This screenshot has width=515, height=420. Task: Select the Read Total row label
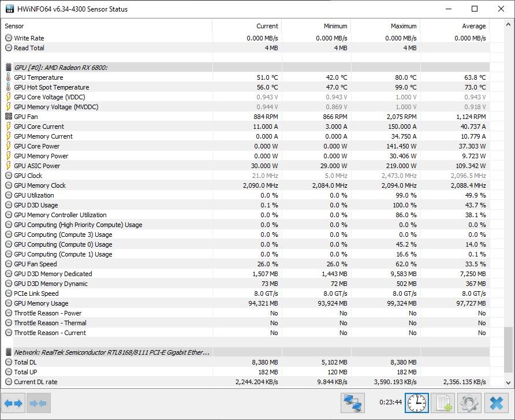click(x=29, y=48)
